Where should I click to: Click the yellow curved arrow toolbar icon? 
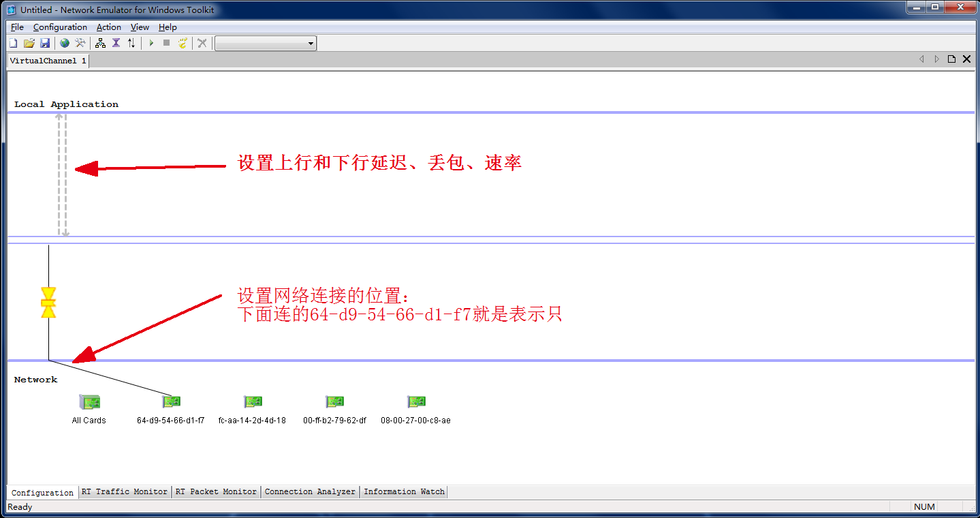(182, 43)
